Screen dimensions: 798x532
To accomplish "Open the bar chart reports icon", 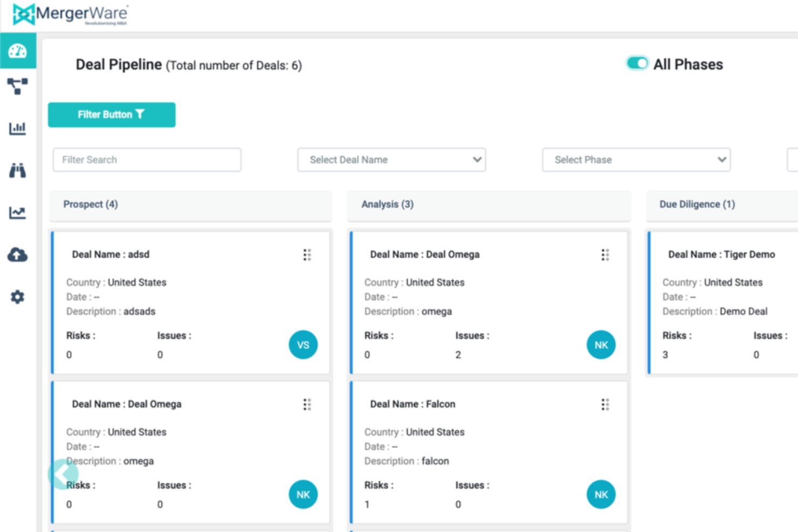I will 18,128.
